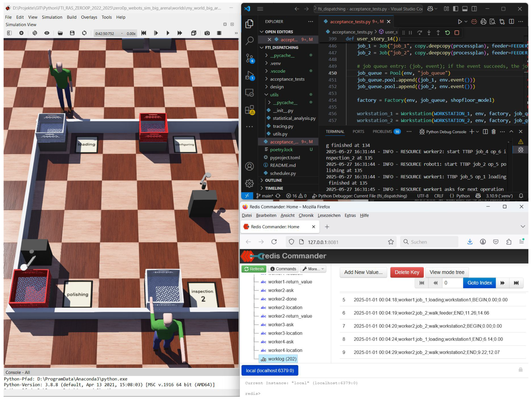Switch to the PROBLEMS panel tab

click(x=382, y=132)
